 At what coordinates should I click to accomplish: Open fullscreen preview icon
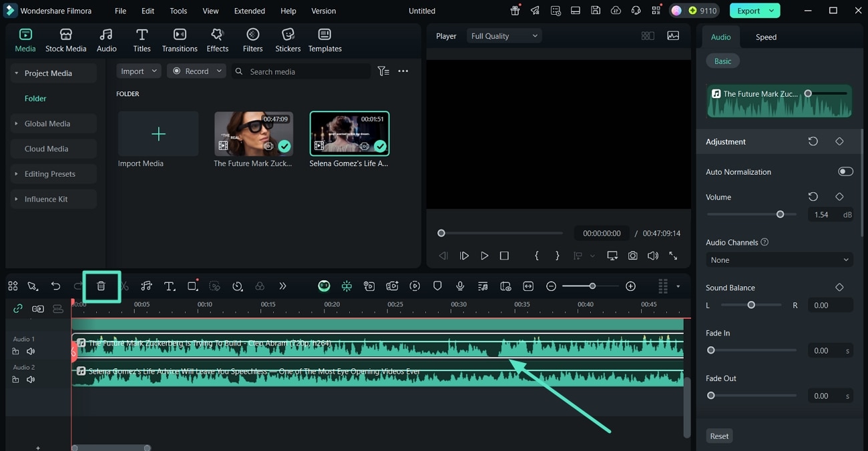pos(673,256)
